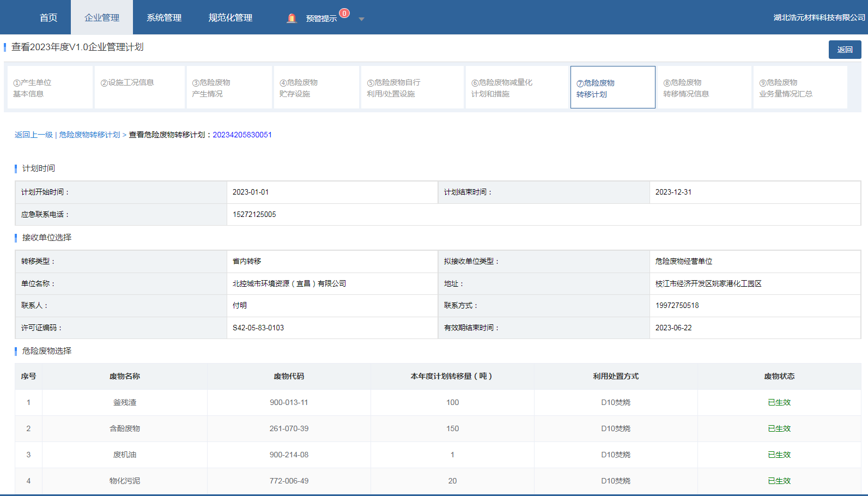
Task: Click plan end date 2023-12-31
Action: point(673,192)
